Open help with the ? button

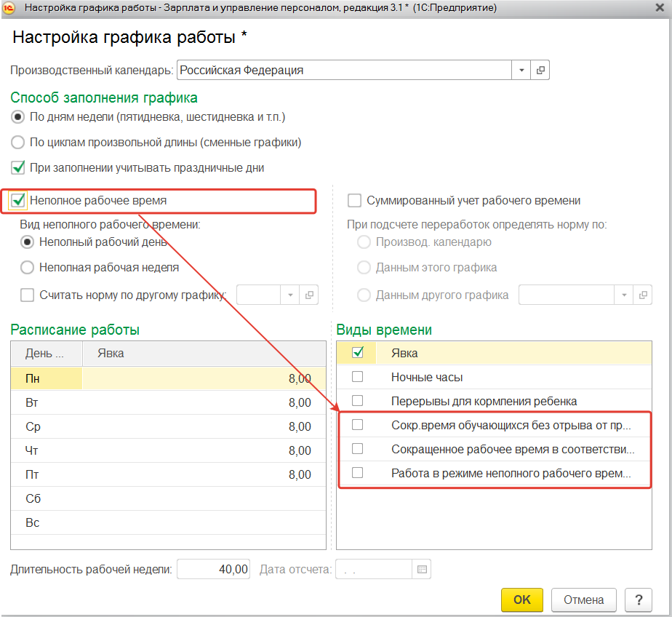click(639, 600)
